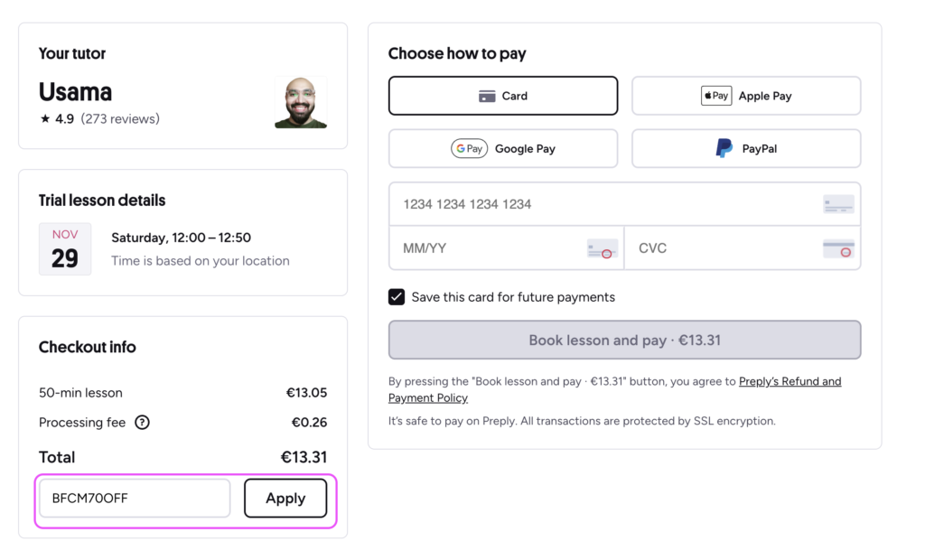Click the MM/YY expiry date field
925x560 pixels.
[x=488, y=248]
